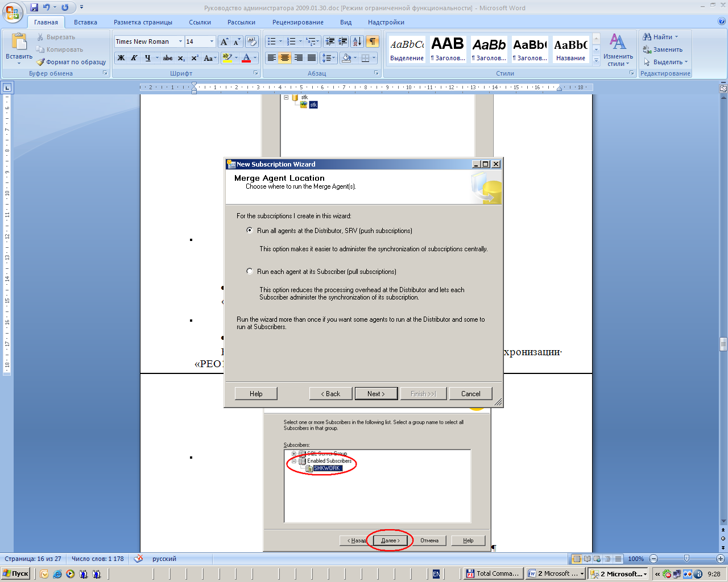The width and height of the screenshot is (728, 582).
Task: Align paragraph text right
Action: click(299, 58)
